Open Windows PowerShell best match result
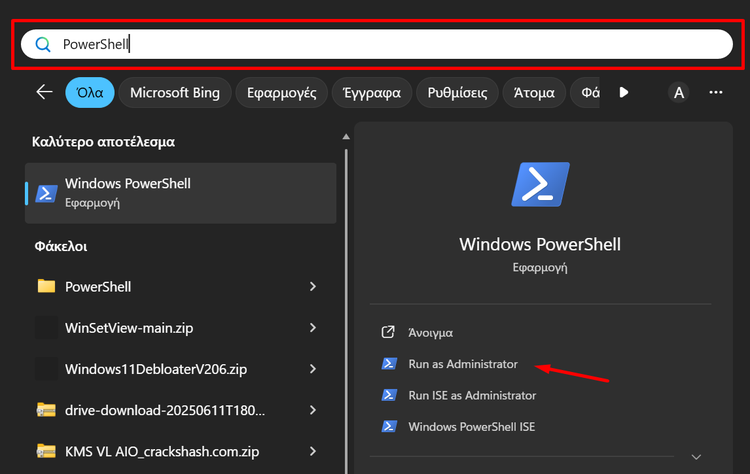The image size is (750, 474). (x=180, y=192)
